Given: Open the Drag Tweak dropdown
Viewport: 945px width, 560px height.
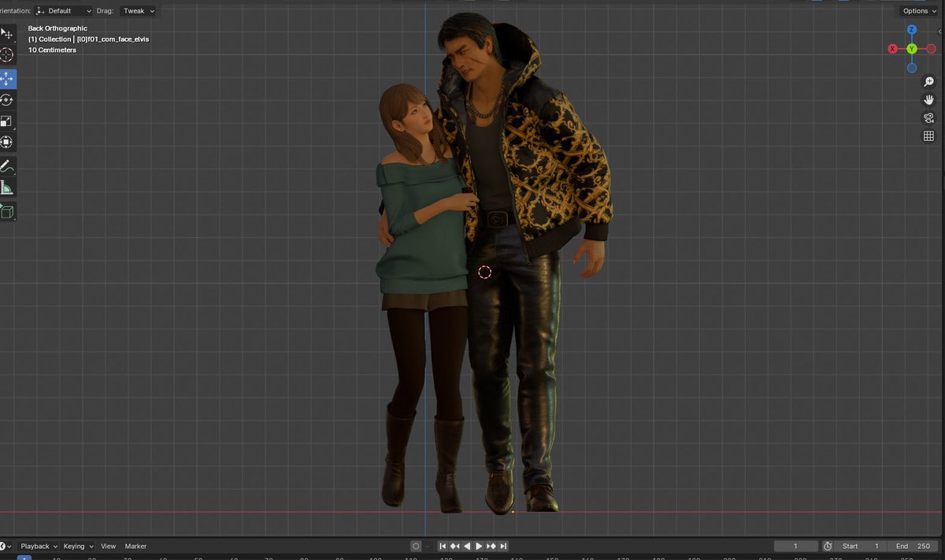Looking at the screenshot, I should click(x=138, y=11).
